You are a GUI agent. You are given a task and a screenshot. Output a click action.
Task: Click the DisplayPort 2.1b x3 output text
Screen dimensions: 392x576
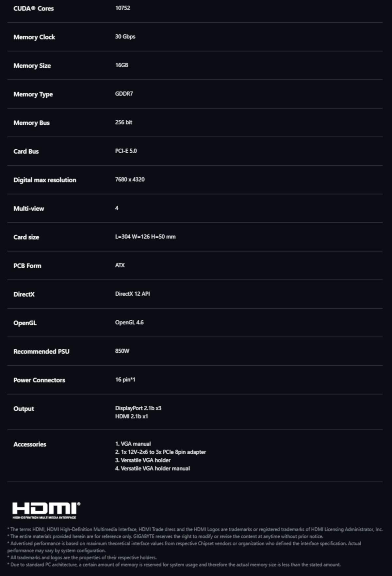138,408
